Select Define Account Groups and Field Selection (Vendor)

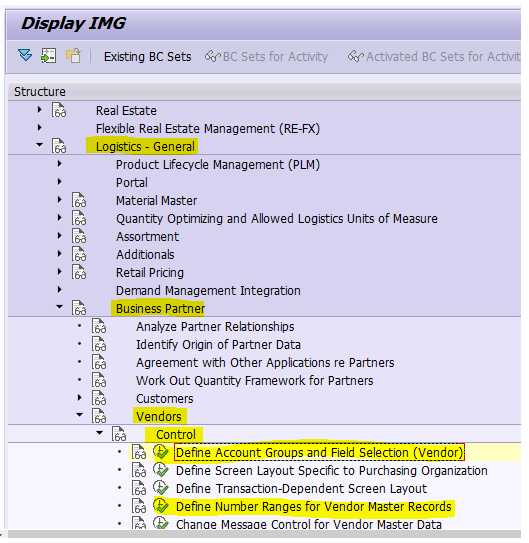tap(319, 452)
